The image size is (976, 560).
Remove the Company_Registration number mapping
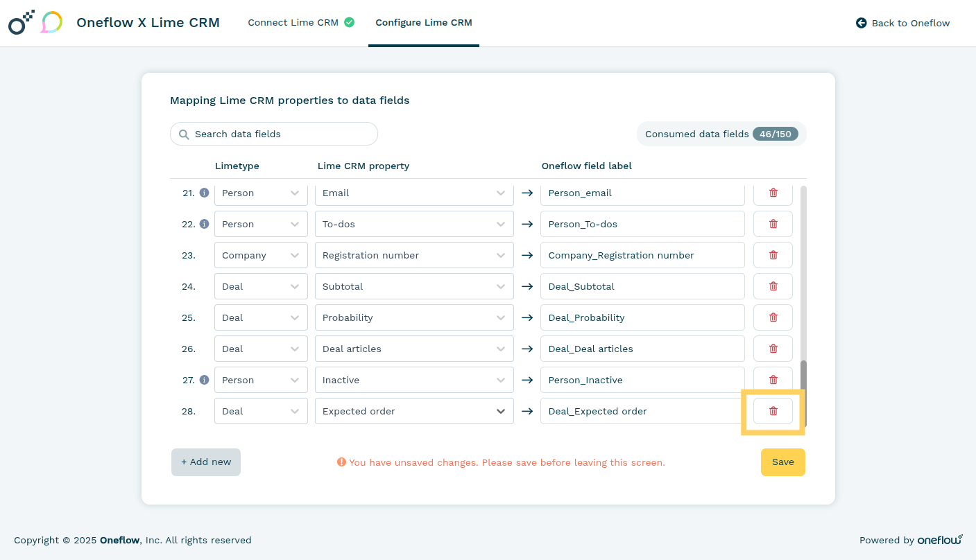coord(773,255)
